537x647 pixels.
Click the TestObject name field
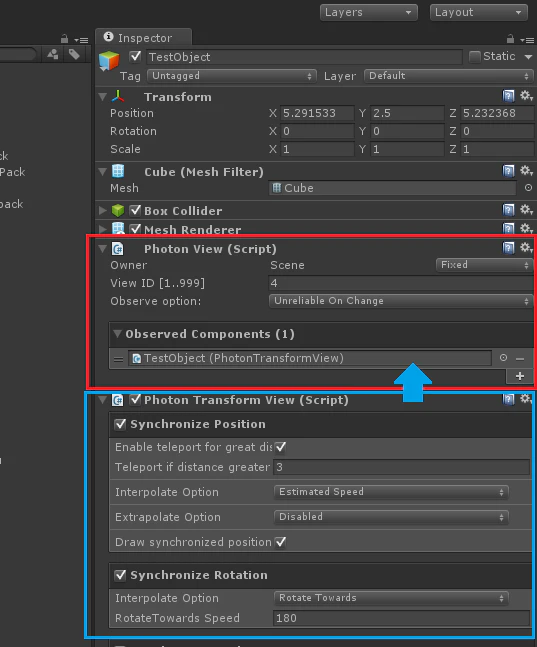[x=304, y=57]
